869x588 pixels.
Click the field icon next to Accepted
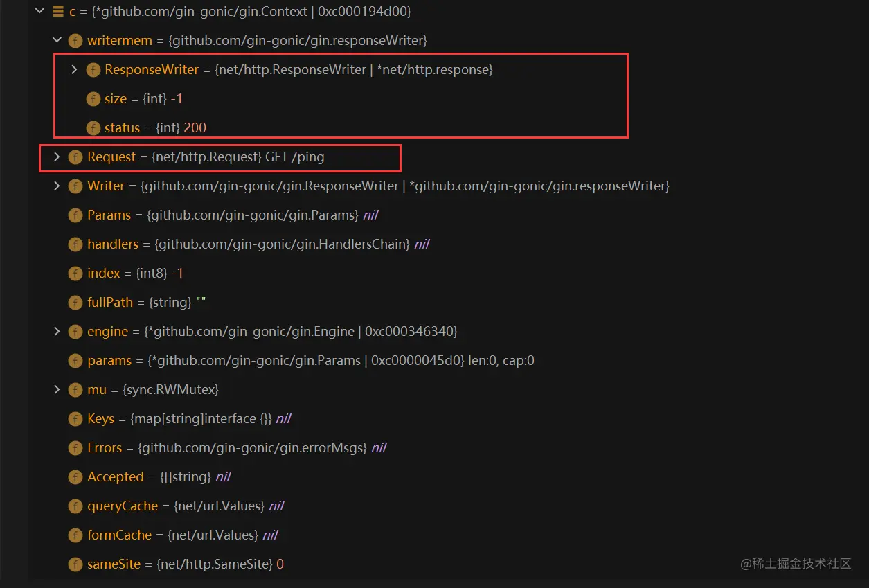[75, 477]
